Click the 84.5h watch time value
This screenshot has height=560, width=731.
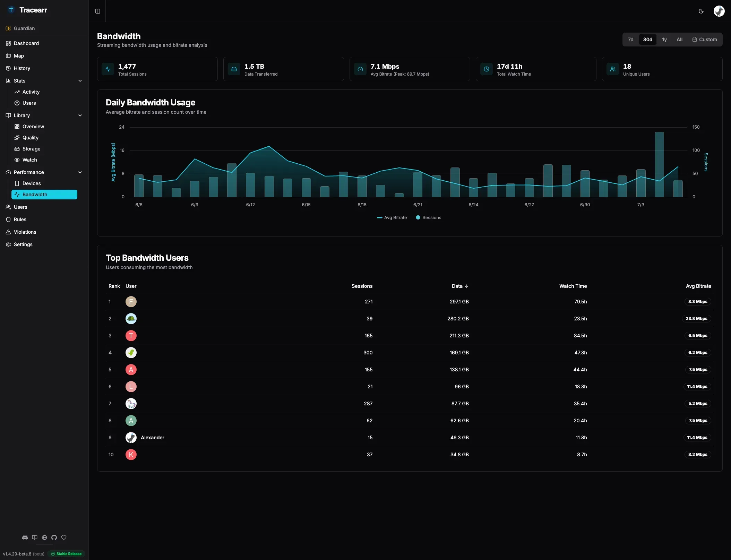[580, 336]
